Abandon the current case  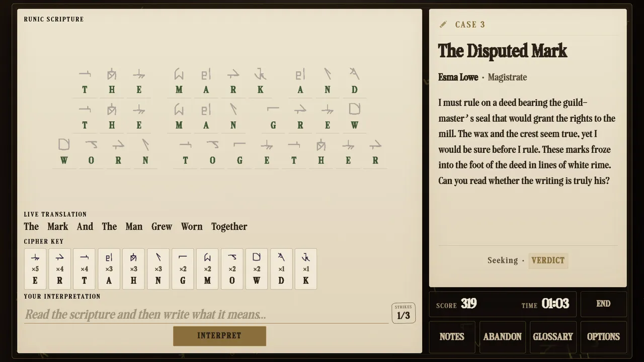(x=503, y=337)
